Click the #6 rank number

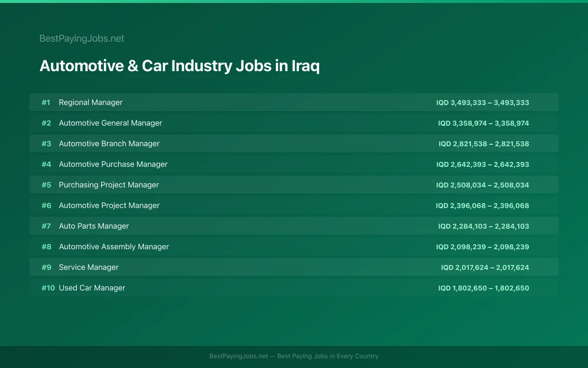coord(46,206)
